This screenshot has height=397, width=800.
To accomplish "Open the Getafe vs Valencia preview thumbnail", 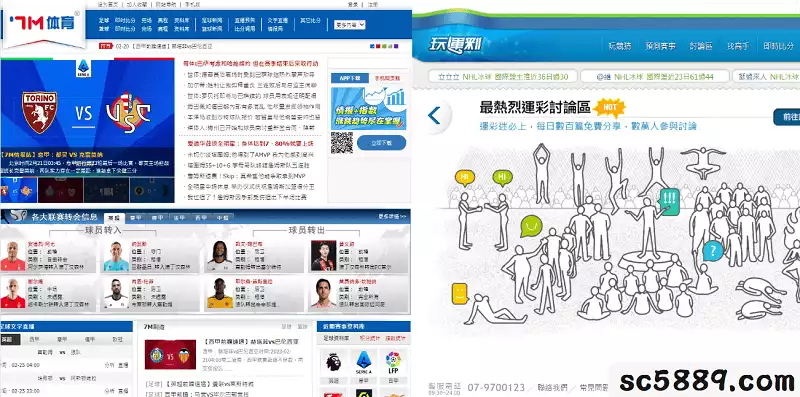I will pyautogui.click(x=170, y=355).
